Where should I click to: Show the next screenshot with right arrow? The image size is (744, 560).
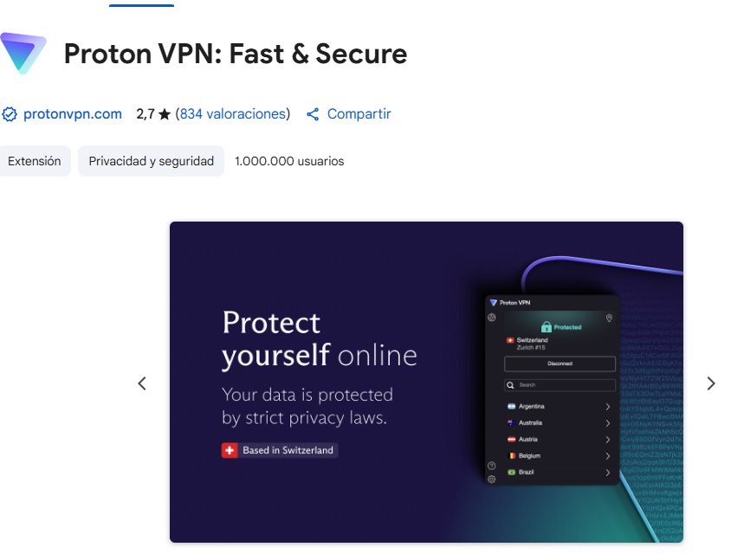(x=711, y=383)
